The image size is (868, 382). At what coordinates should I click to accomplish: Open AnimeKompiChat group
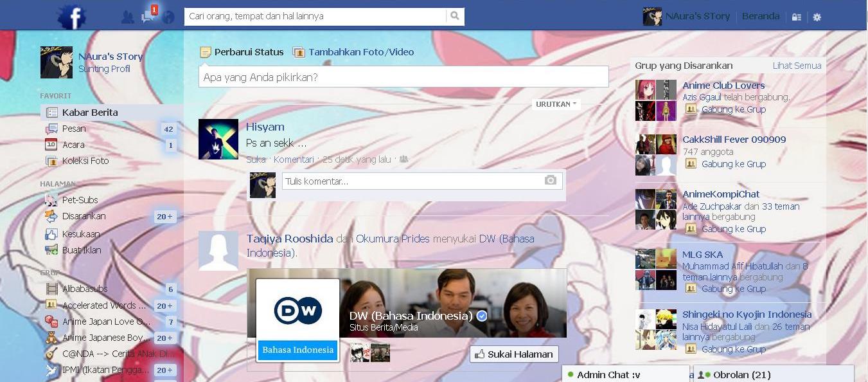tap(721, 194)
